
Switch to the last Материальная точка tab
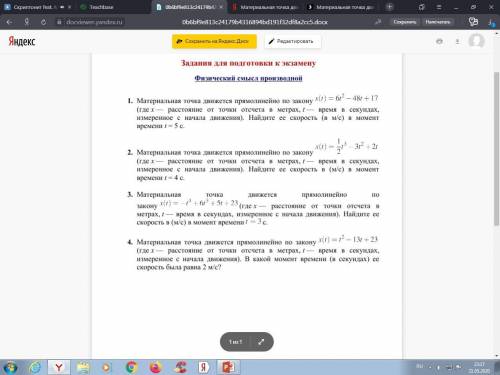pos(341,7)
